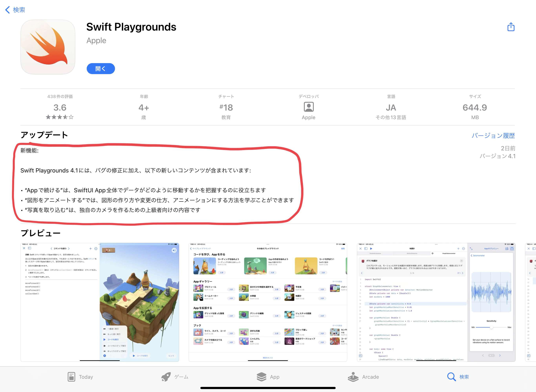Image resolution: width=536 pixels, height=392 pixels.
Task: Switch to the Arcade tab
Action: point(363,377)
